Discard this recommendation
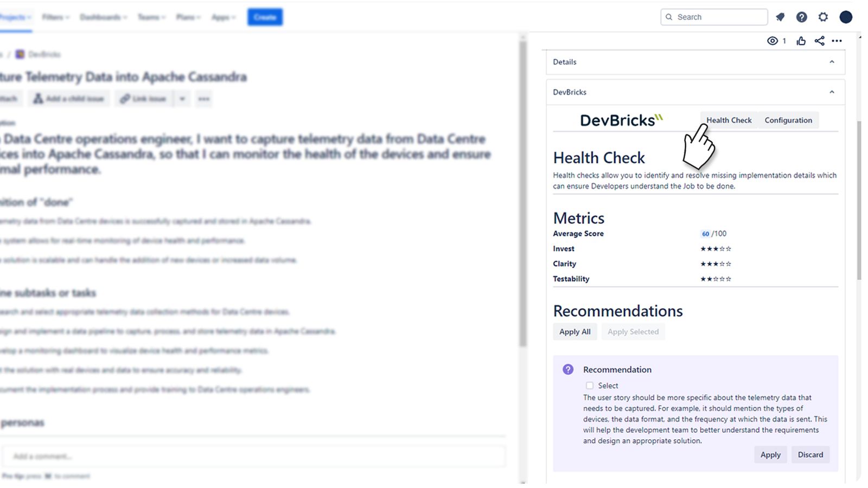The width and height of the screenshot is (868, 488). (810, 455)
